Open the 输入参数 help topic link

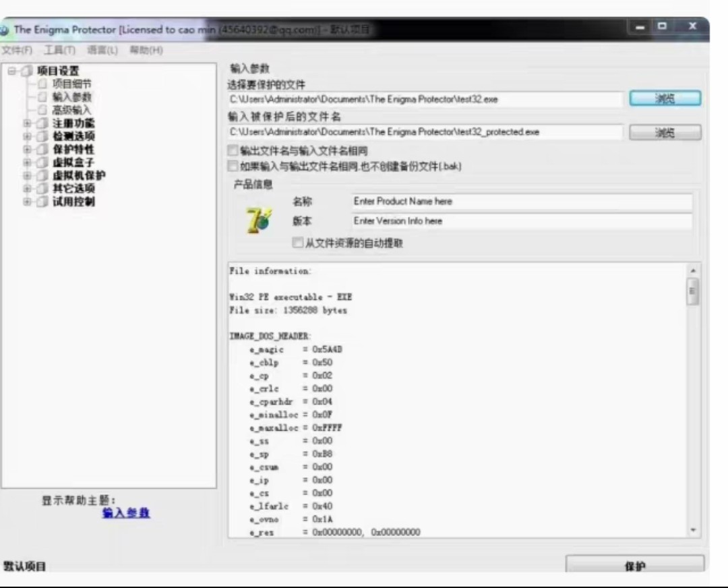point(126,512)
